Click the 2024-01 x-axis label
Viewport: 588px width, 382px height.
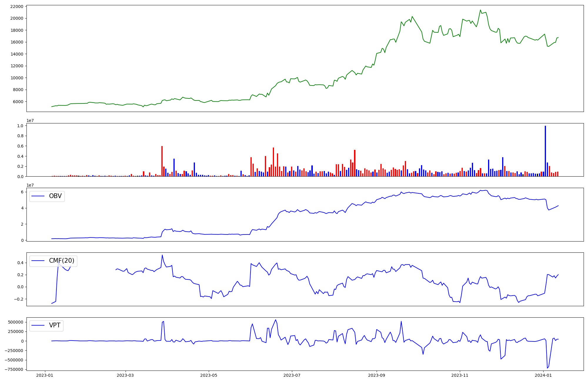pos(543,375)
